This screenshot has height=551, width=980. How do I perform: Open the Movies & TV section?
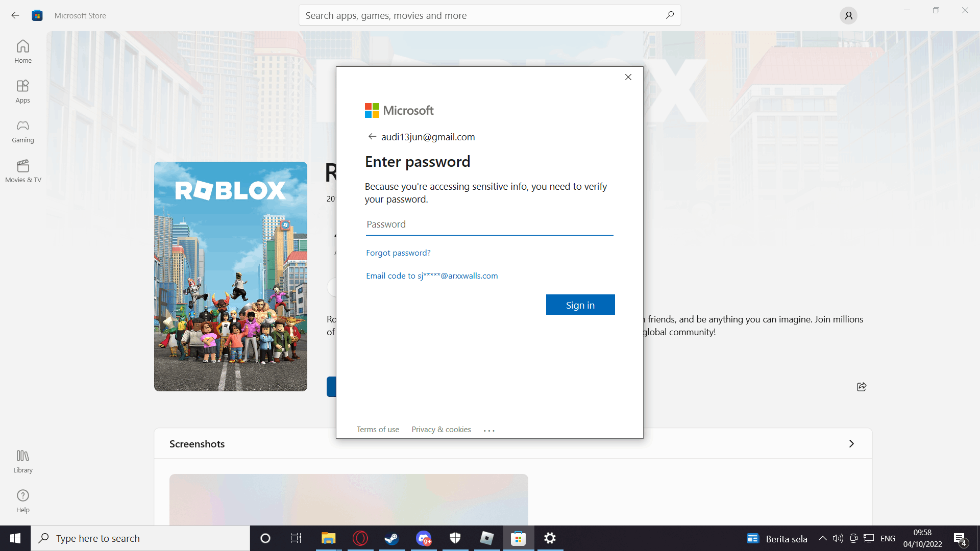pyautogui.click(x=23, y=171)
